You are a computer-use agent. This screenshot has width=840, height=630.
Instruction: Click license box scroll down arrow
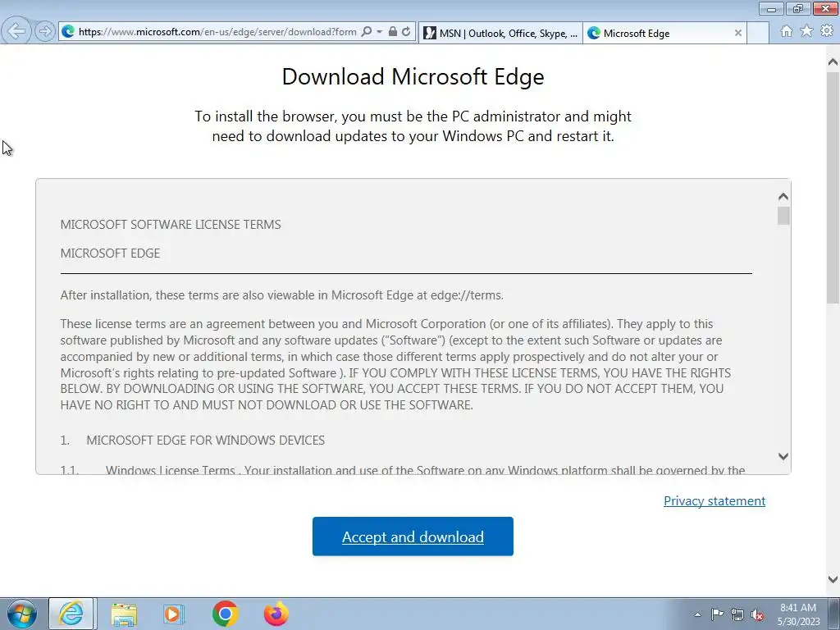[x=783, y=456]
